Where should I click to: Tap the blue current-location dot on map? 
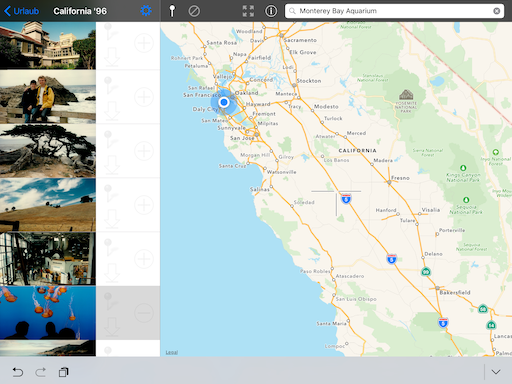[x=224, y=102]
